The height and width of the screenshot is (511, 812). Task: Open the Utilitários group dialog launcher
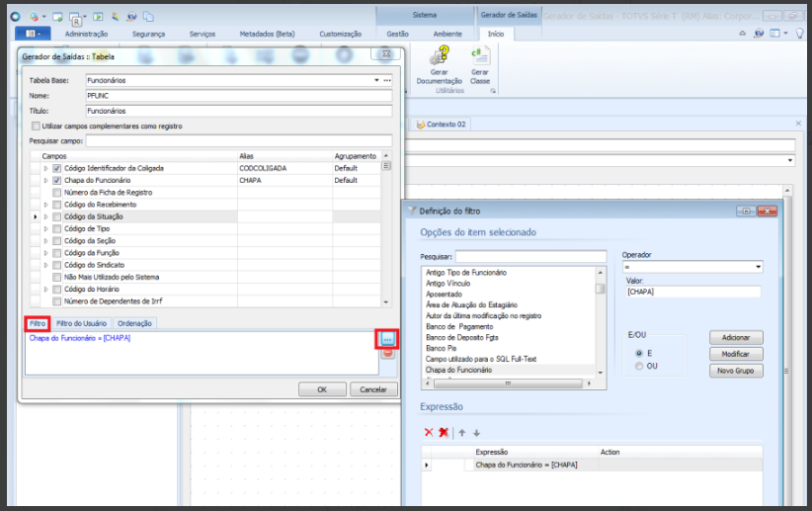pyautogui.click(x=493, y=91)
